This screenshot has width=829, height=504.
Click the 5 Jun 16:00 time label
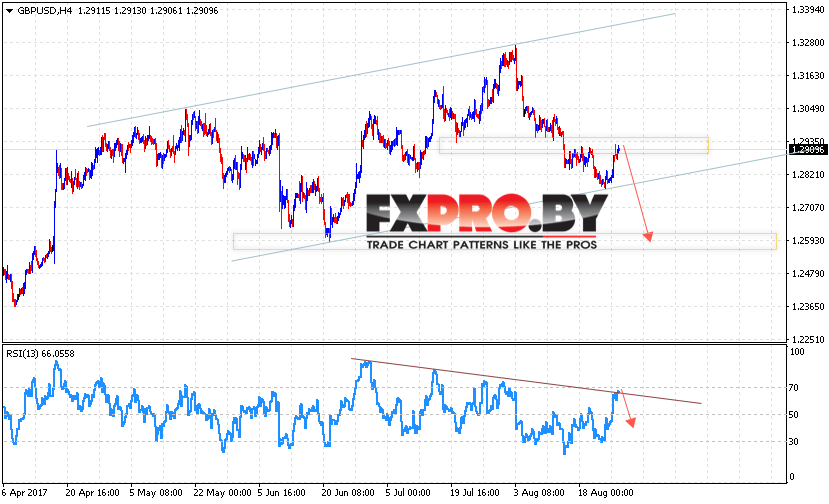(281, 493)
